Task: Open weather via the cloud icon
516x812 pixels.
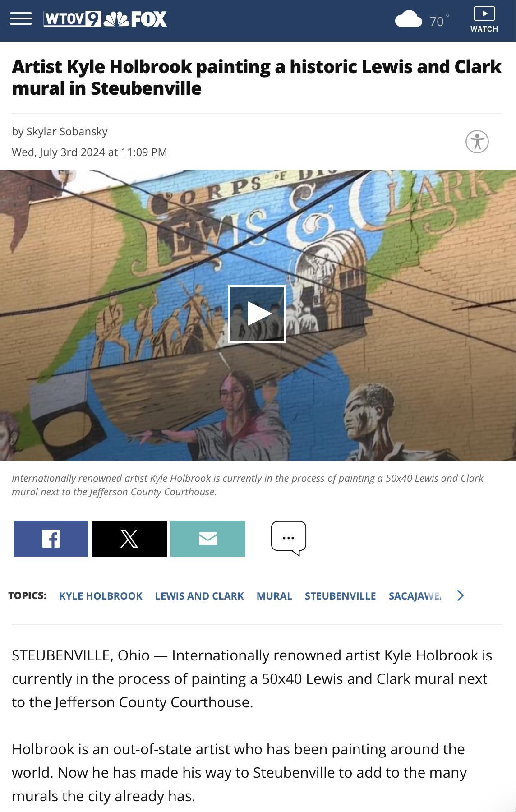Action: (408, 20)
